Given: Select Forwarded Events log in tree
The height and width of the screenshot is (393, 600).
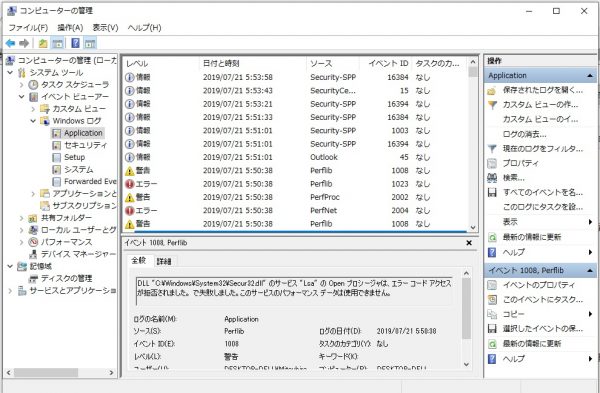Looking at the screenshot, I should pos(90,181).
